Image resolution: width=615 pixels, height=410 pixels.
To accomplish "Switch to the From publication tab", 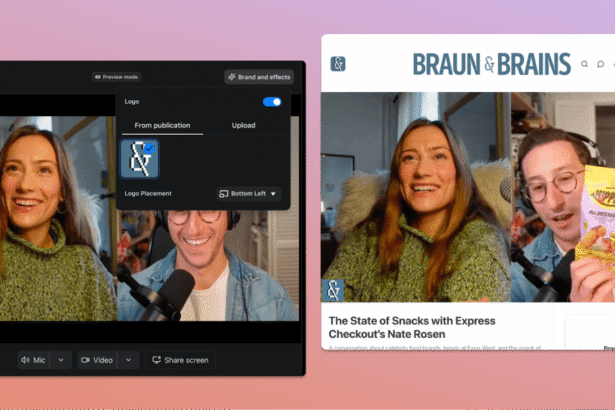I will coord(160,126).
